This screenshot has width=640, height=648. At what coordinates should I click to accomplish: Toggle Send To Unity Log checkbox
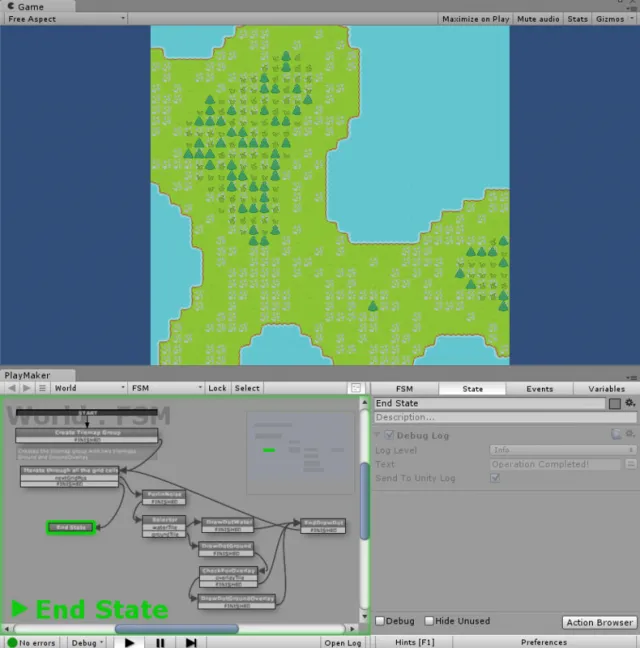pyautogui.click(x=495, y=478)
